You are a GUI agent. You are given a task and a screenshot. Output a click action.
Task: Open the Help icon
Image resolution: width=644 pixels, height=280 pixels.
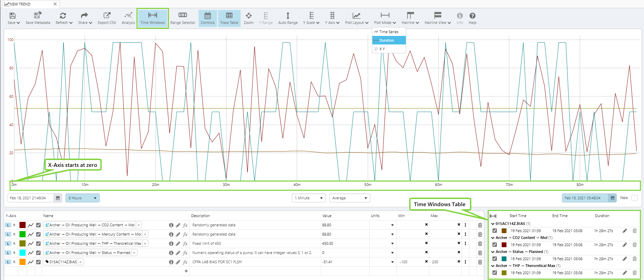pos(472,16)
